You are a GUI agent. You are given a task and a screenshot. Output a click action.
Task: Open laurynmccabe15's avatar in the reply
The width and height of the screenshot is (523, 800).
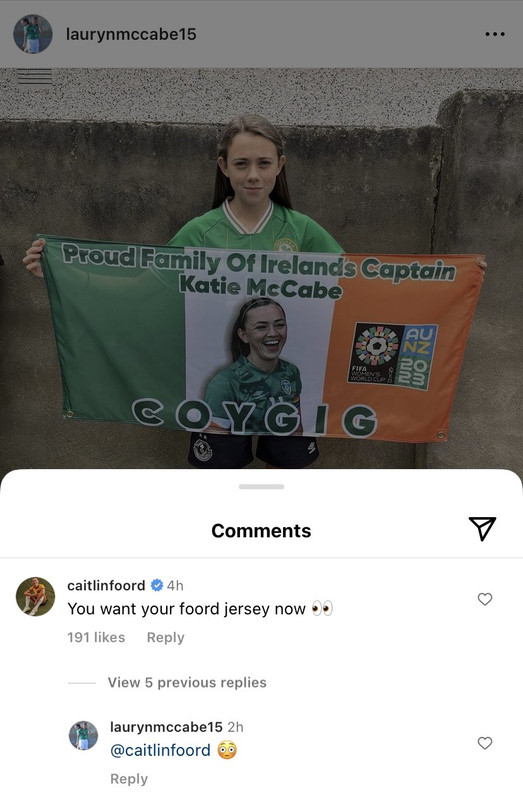[83, 735]
